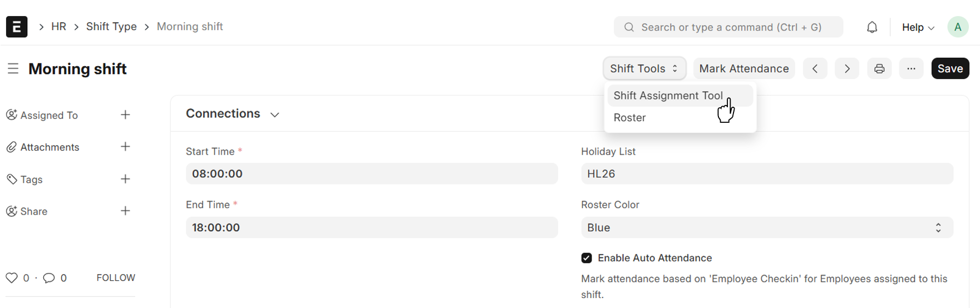Open the three-dot more options menu
The width and height of the screenshot is (980, 308).
click(911, 69)
